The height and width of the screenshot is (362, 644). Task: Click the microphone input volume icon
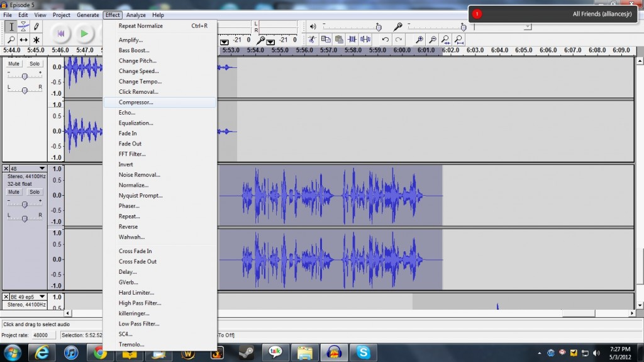(397, 26)
